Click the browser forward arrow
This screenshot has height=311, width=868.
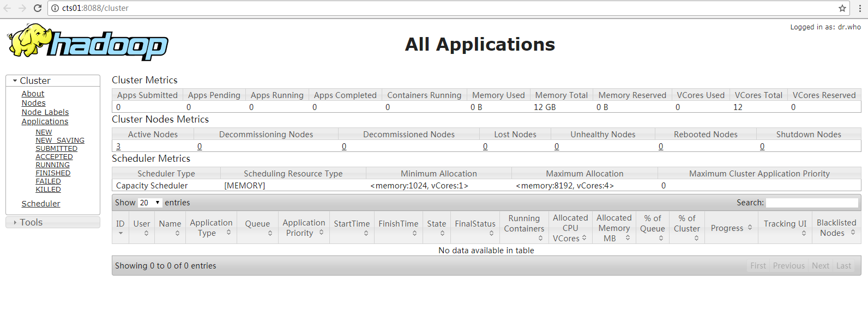(x=22, y=8)
